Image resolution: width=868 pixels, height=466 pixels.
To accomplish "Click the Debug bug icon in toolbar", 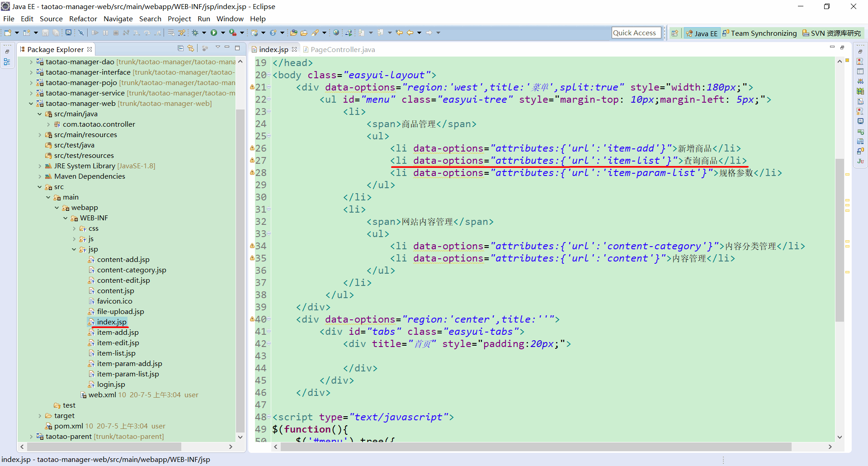I will click(195, 33).
